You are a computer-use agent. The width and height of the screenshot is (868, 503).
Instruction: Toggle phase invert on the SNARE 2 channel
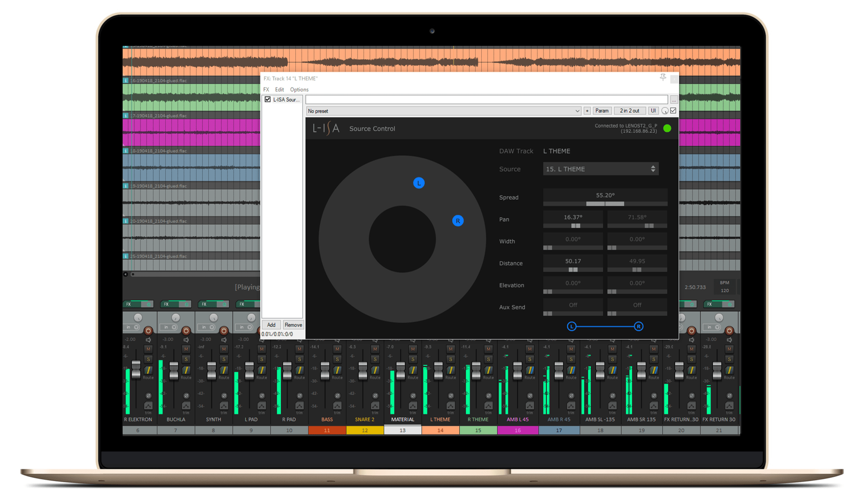pos(375,395)
